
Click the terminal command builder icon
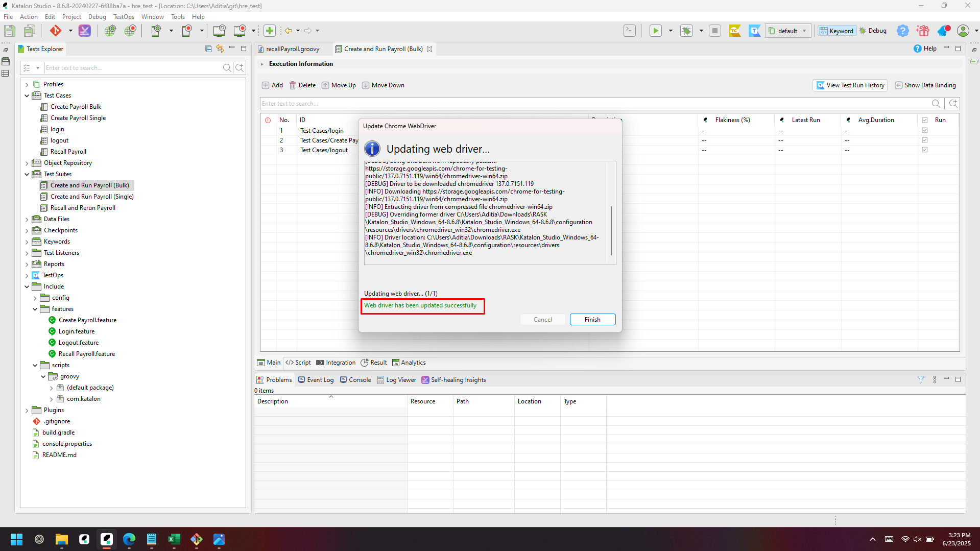630,31
